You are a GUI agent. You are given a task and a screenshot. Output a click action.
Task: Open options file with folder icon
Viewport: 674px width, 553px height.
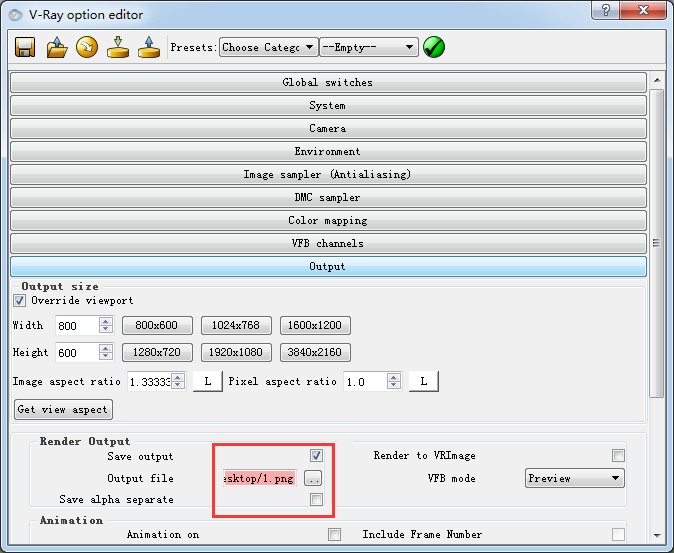57,47
